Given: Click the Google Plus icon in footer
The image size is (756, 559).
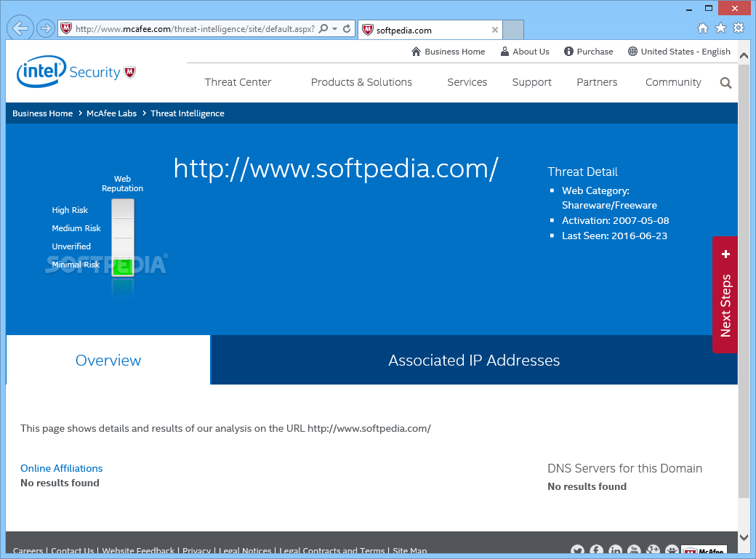Looking at the screenshot, I should coord(652,550).
